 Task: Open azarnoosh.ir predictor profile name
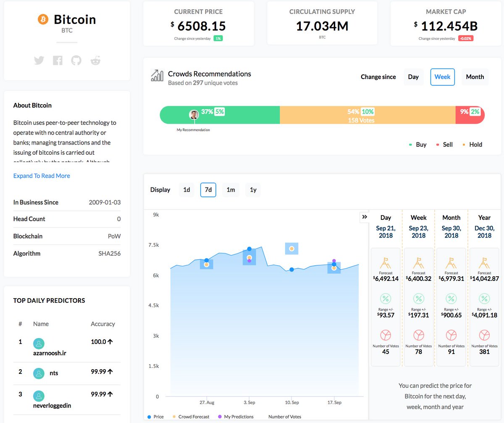[x=50, y=353]
